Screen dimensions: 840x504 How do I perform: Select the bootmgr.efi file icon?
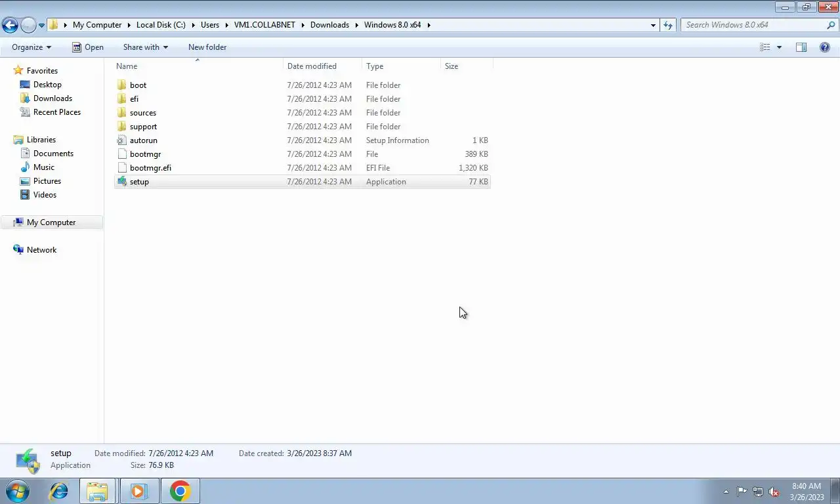pos(121,168)
